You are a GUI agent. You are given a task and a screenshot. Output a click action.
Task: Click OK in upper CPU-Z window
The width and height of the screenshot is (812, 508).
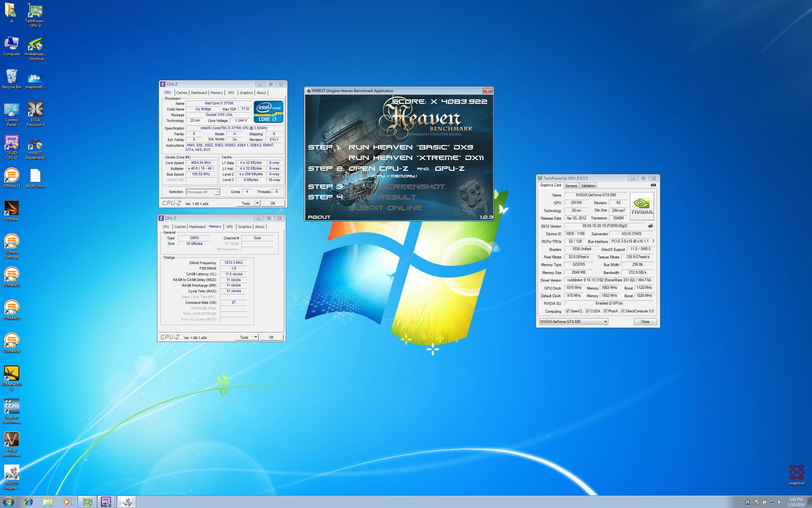(273, 203)
